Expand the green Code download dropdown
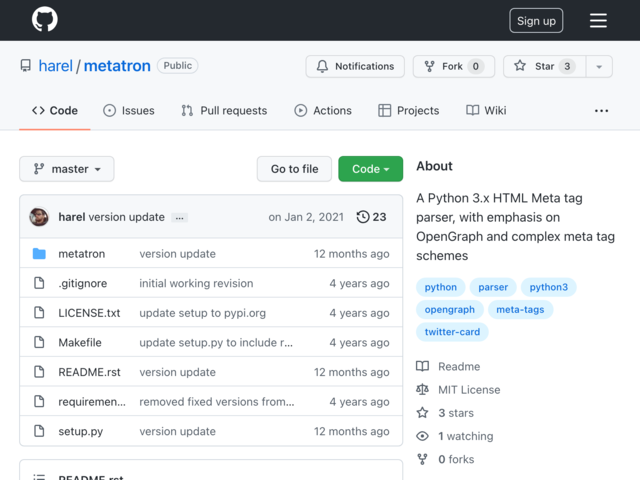Viewport: 640px width, 480px height. click(371, 169)
